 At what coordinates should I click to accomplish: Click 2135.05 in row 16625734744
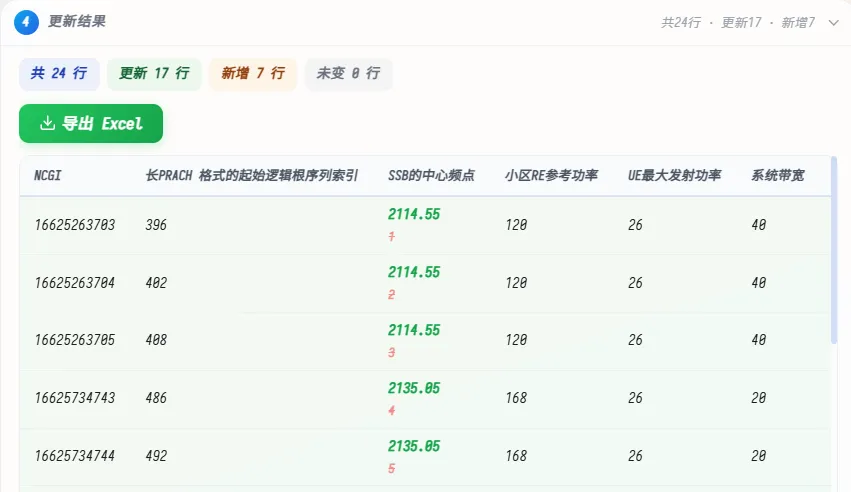point(414,446)
